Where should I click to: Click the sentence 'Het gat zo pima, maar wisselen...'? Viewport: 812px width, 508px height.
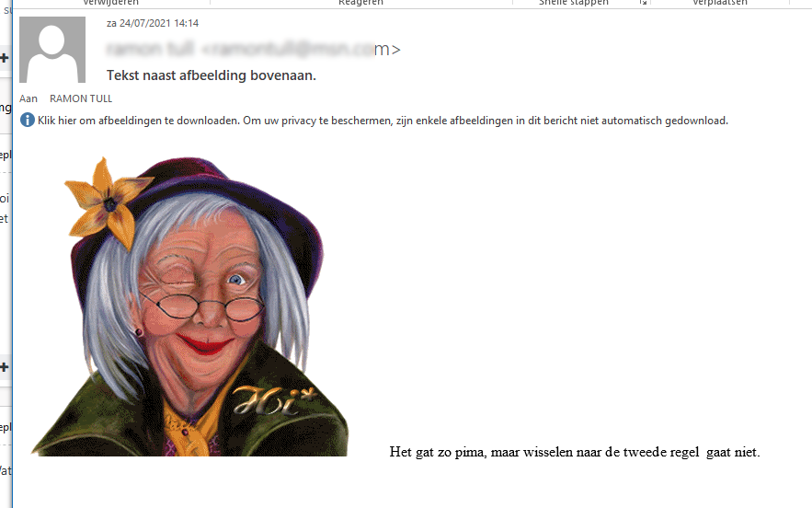[x=575, y=452]
